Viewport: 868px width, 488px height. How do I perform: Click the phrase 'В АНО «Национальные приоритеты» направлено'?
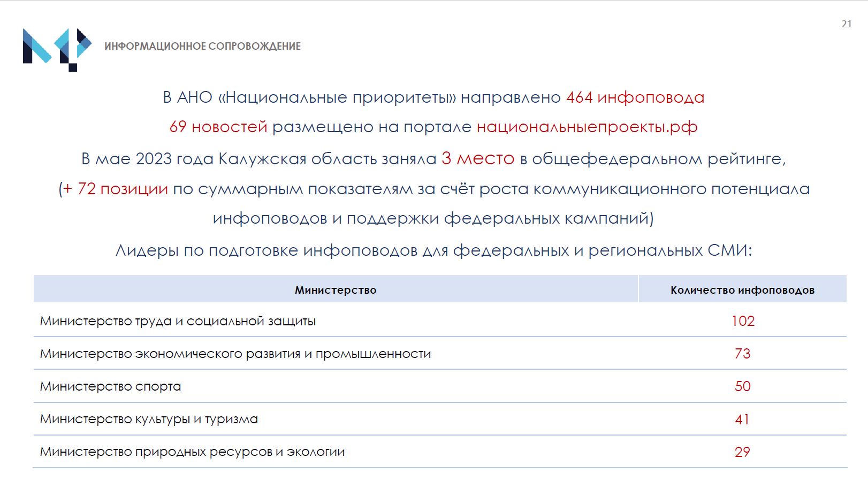point(362,97)
